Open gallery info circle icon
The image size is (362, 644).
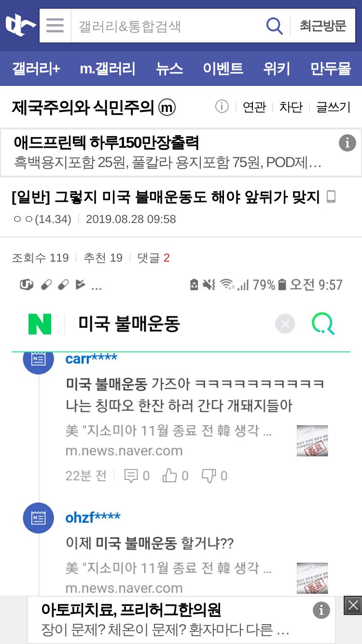point(222,106)
